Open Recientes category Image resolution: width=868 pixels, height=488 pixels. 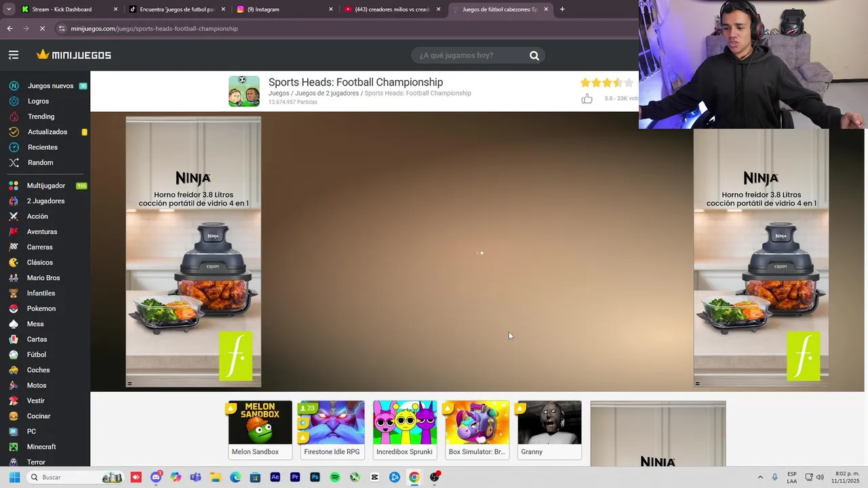[x=42, y=147]
